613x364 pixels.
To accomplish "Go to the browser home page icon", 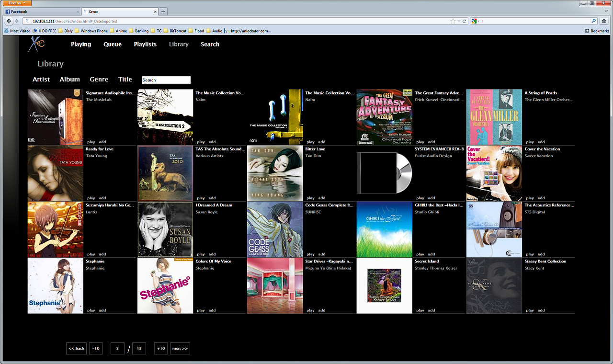I will (x=604, y=21).
